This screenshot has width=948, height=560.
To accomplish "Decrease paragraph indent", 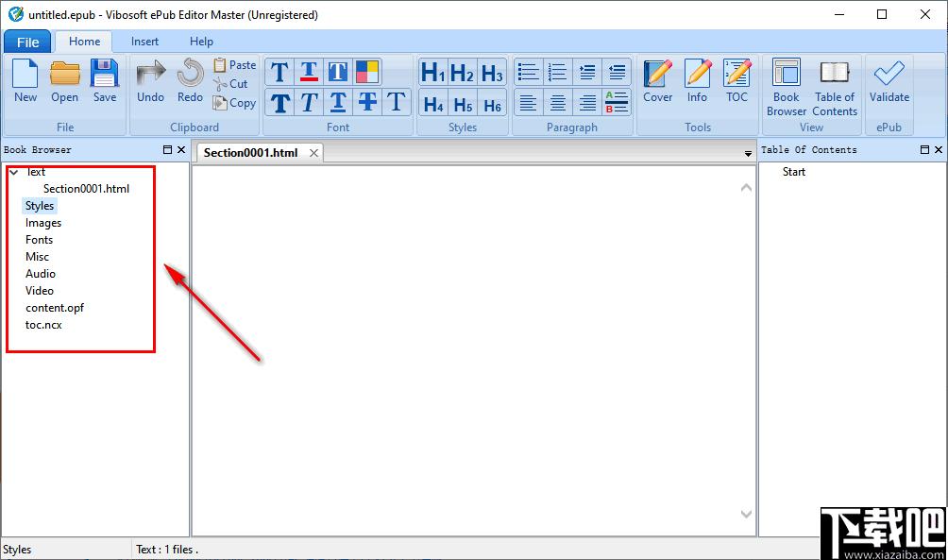I will [x=617, y=72].
